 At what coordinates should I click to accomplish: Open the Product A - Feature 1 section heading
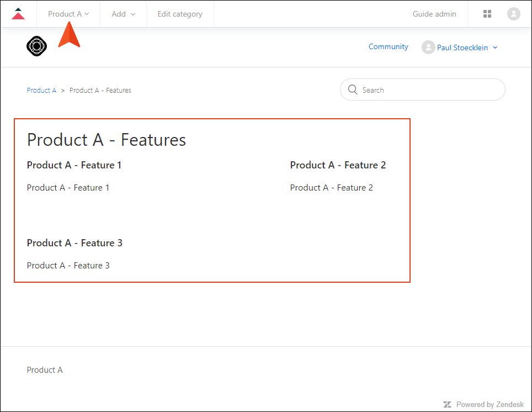click(x=74, y=165)
